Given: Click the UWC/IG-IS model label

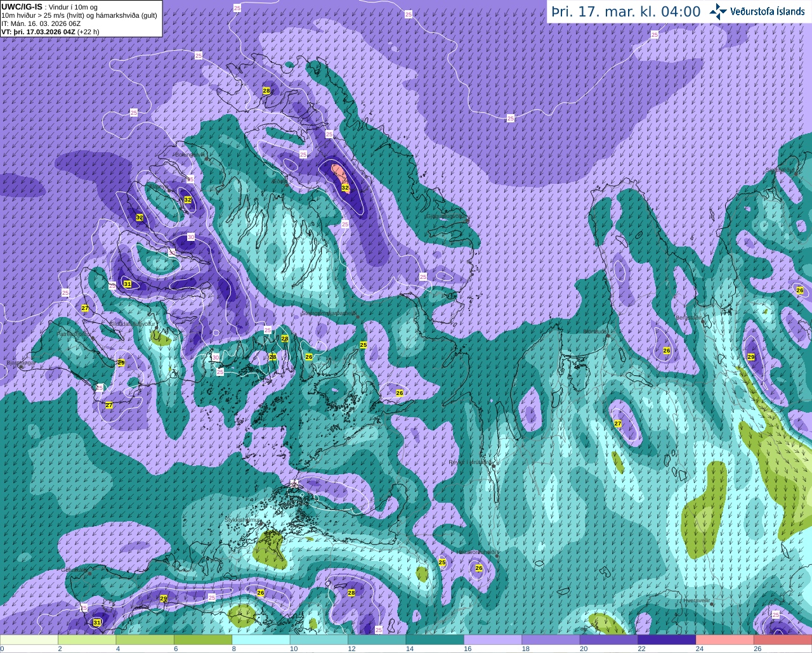Looking at the screenshot, I should tap(22, 7).
